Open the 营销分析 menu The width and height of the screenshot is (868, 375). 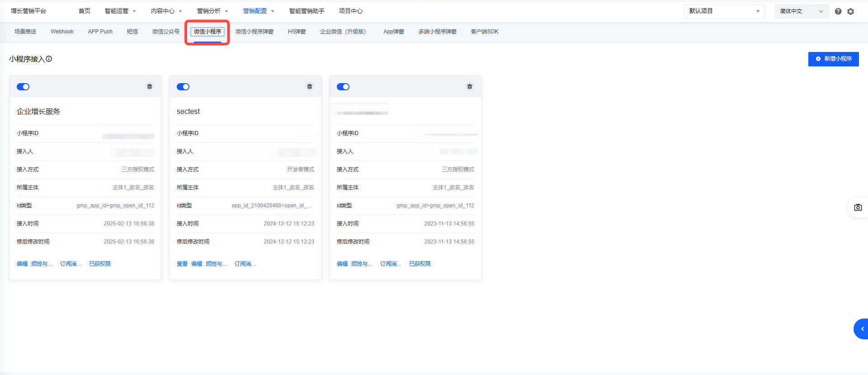pos(212,11)
